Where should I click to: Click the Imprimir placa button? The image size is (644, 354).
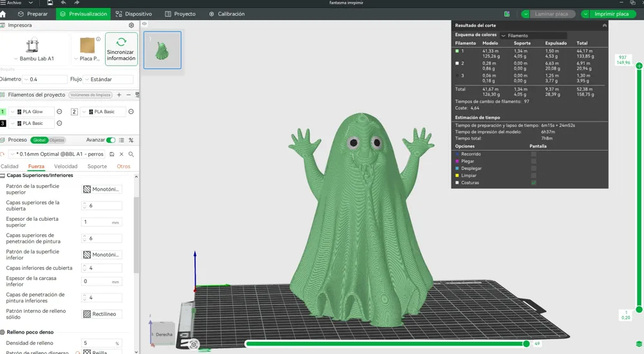pyautogui.click(x=612, y=14)
